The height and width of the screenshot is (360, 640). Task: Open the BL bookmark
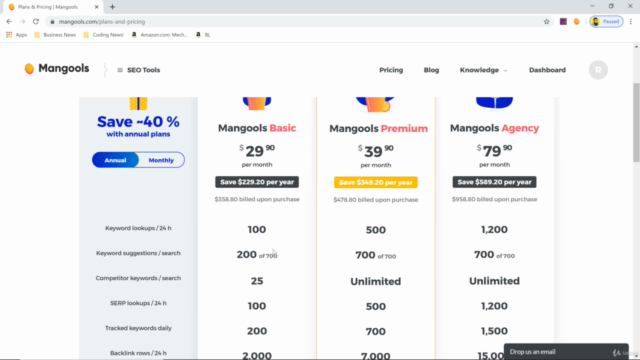click(203, 35)
